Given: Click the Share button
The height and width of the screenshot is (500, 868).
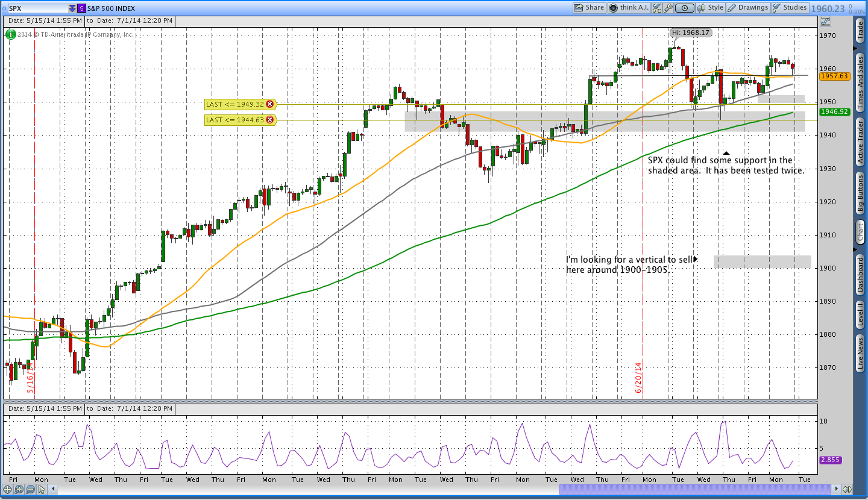Looking at the screenshot, I should 589,8.
